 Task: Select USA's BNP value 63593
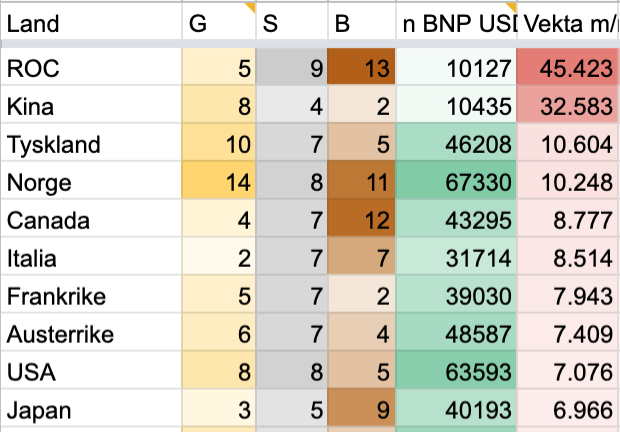[x=456, y=373]
